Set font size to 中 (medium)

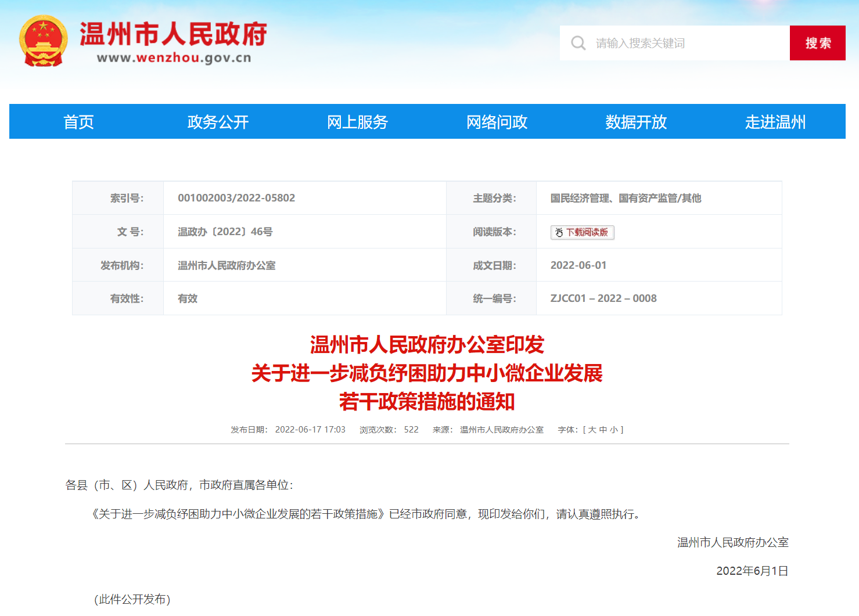pos(603,430)
